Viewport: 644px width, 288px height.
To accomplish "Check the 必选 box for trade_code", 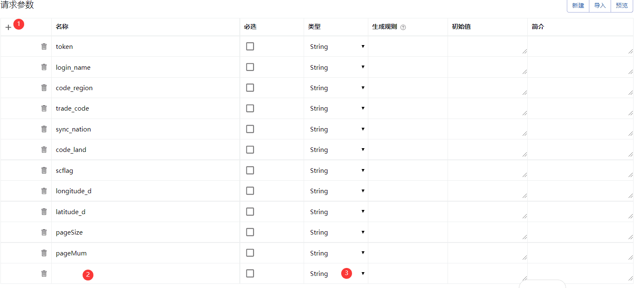I will 250,108.
